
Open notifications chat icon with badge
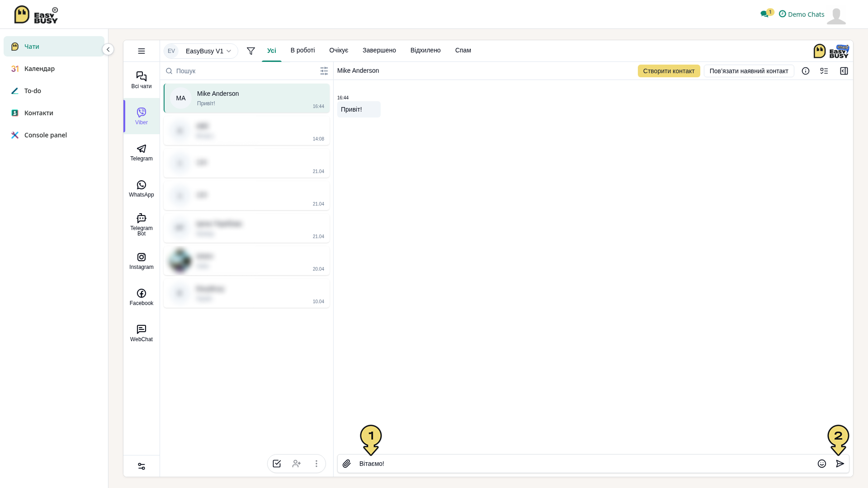pos(767,14)
